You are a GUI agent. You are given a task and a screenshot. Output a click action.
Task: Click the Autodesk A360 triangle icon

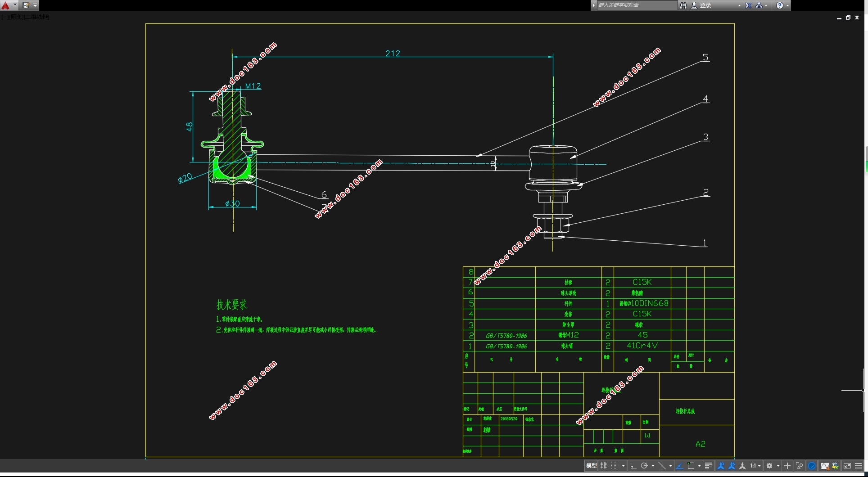pos(759,5)
